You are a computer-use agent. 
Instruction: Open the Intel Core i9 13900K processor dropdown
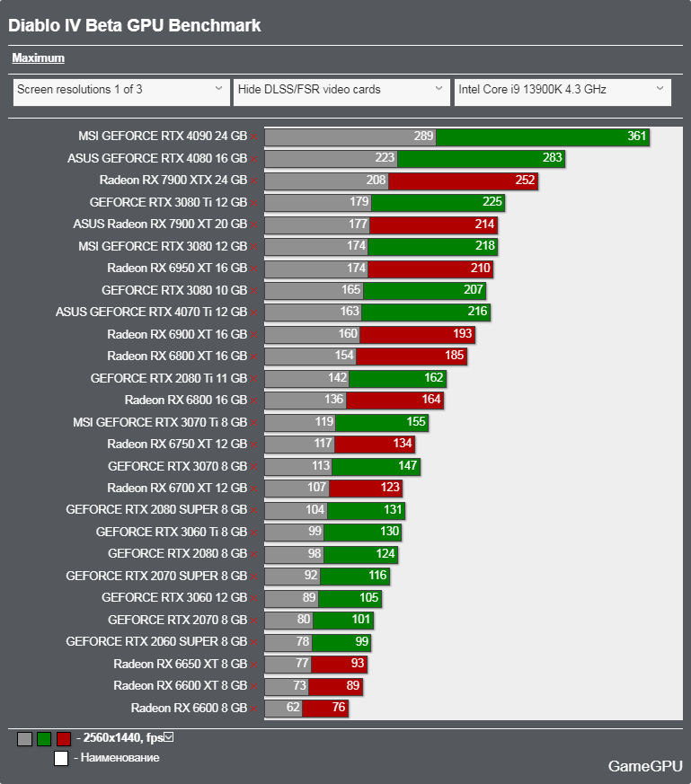coord(563,92)
